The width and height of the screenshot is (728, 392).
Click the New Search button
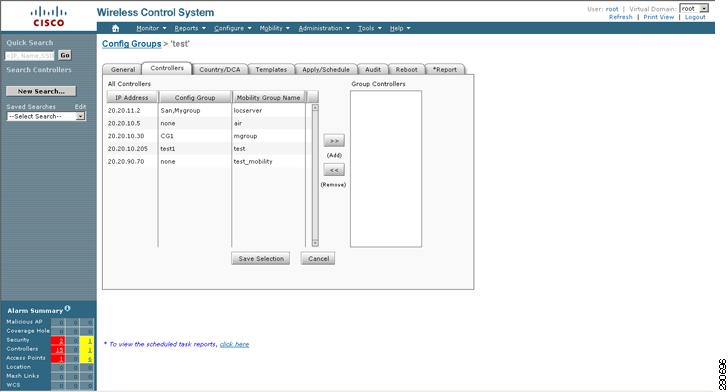[41, 91]
